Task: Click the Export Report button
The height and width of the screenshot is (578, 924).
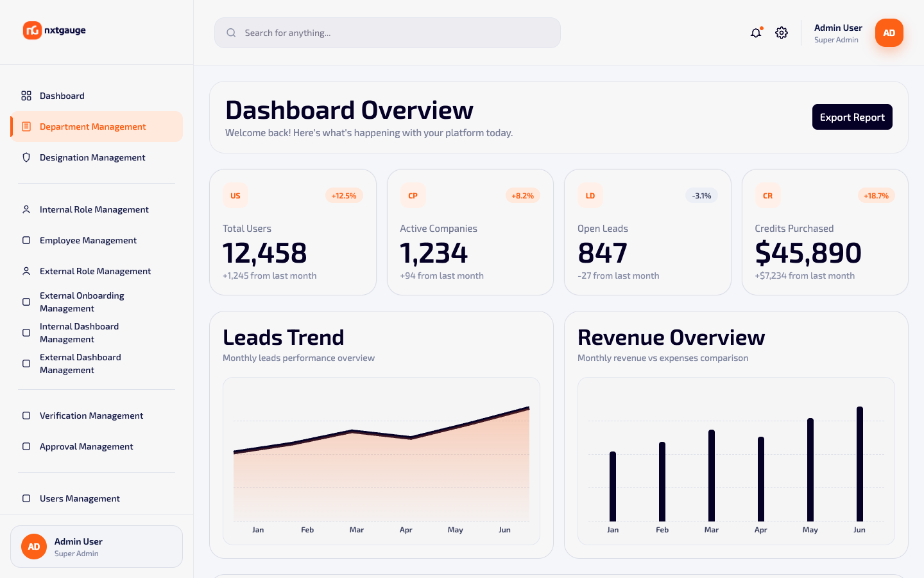Action: [852, 117]
